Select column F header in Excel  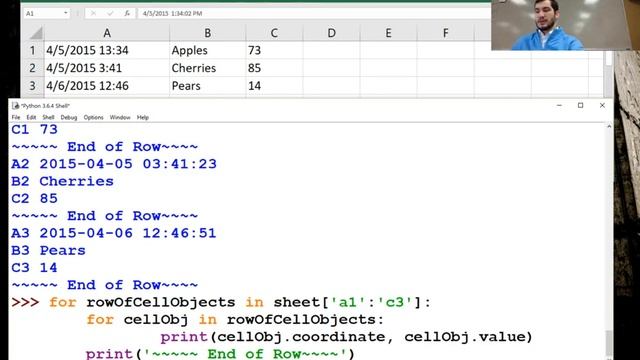tap(446, 33)
